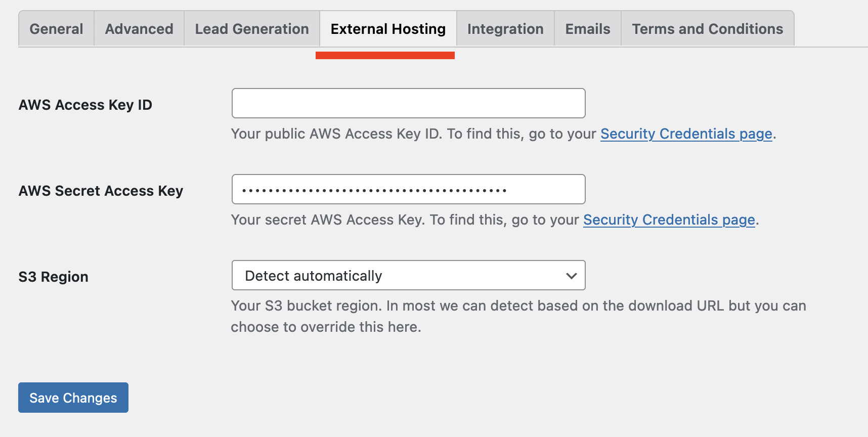Open the Integration tab
Viewport: 868px width, 437px height.
coord(505,29)
